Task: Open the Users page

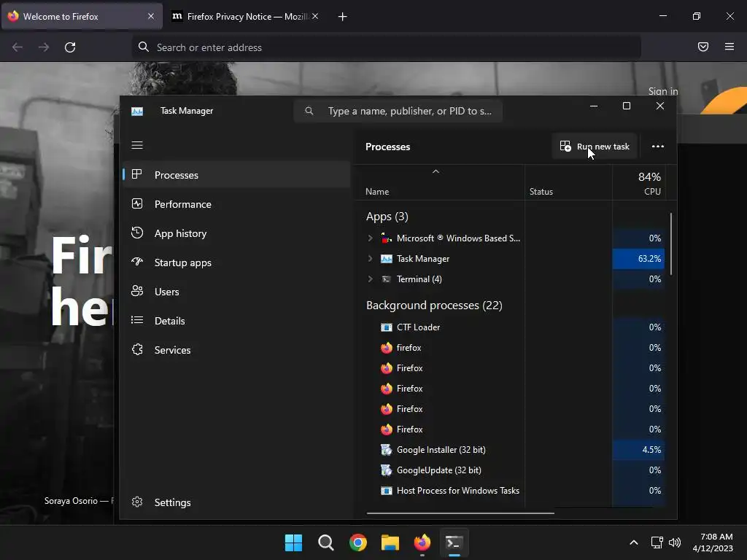Action: [x=237, y=292]
